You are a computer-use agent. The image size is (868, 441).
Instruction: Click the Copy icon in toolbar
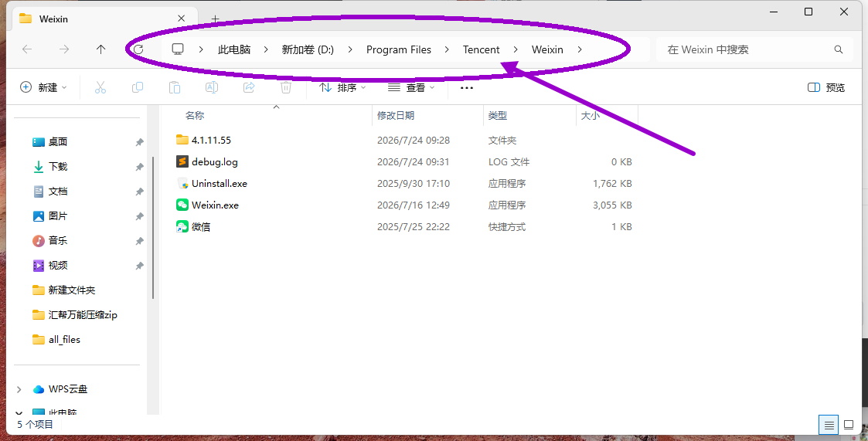click(x=138, y=87)
